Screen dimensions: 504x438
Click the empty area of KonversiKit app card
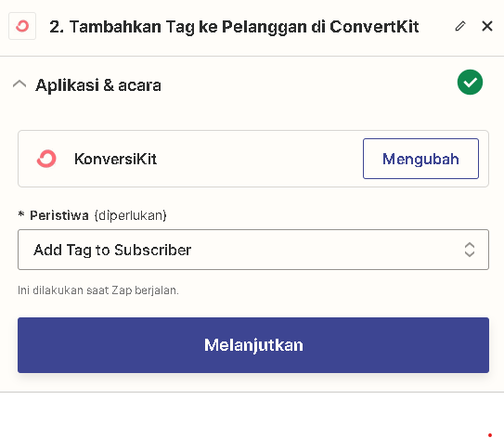(260, 159)
